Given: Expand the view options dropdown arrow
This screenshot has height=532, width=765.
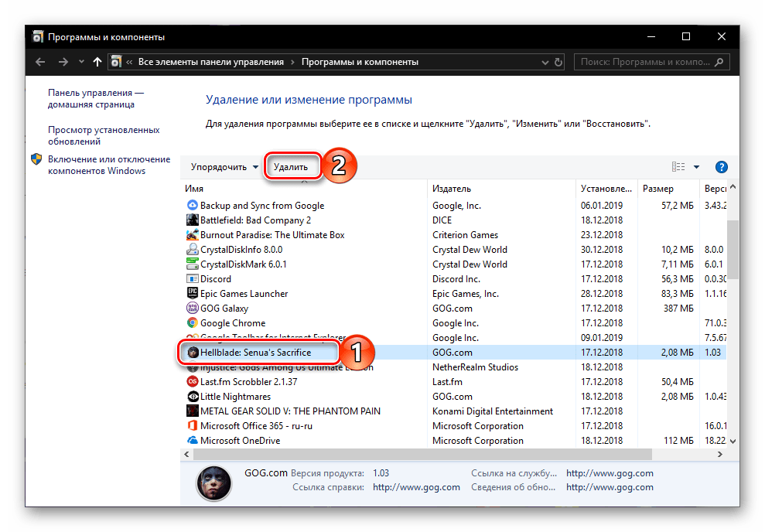Looking at the screenshot, I should tap(697, 167).
